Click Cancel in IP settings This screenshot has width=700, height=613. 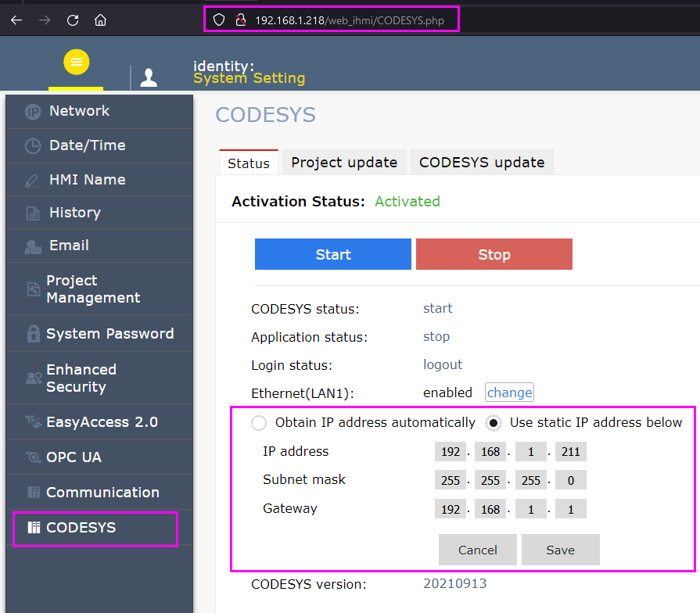(478, 550)
